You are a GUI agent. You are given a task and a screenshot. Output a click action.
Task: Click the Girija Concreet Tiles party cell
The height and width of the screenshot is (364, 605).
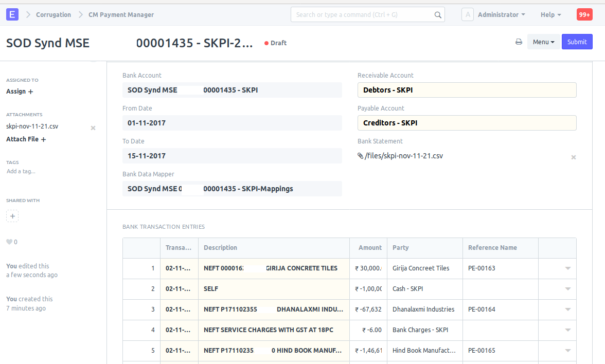pyautogui.click(x=425, y=268)
